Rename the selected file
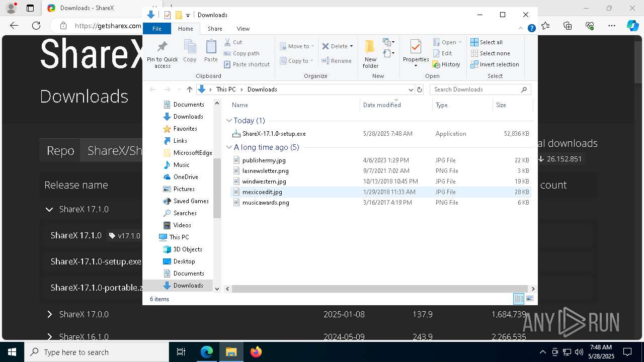Image resolution: width=644 pixels, height=362 pixels. click(x=337, y=61)
